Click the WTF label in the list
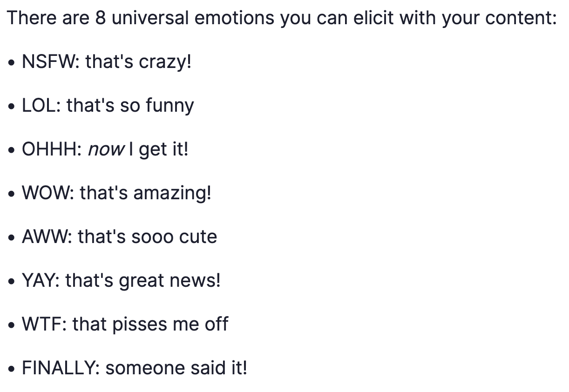 [44, 324]
